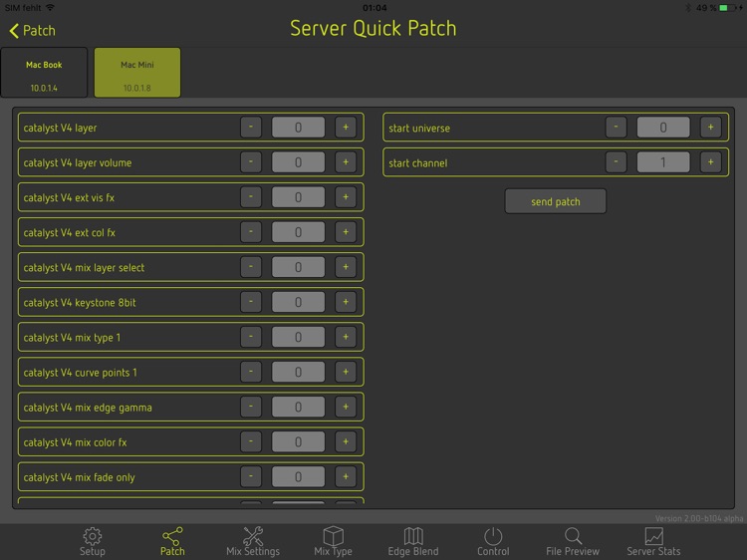
Task: Open Mix Settings wrench icon
Action: click(253, 536)
